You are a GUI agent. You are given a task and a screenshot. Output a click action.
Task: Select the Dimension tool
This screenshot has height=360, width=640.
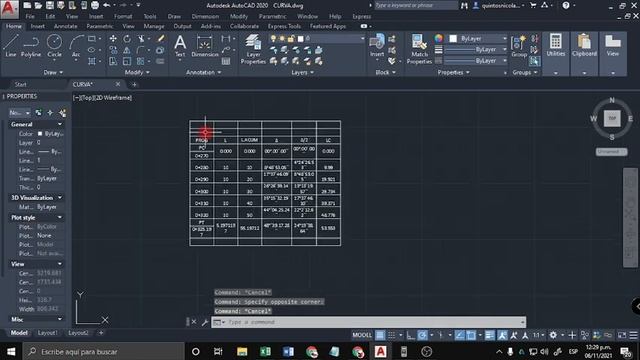(x=205, y=46)
